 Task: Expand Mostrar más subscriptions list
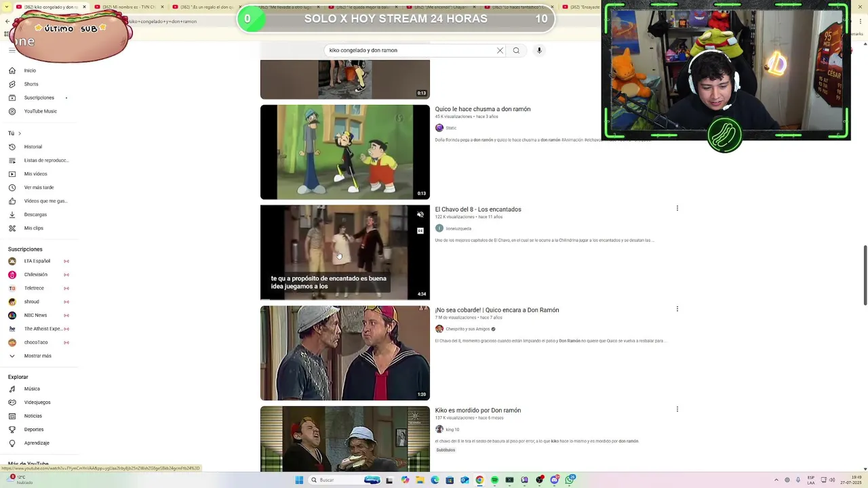(x=37, y=356)
